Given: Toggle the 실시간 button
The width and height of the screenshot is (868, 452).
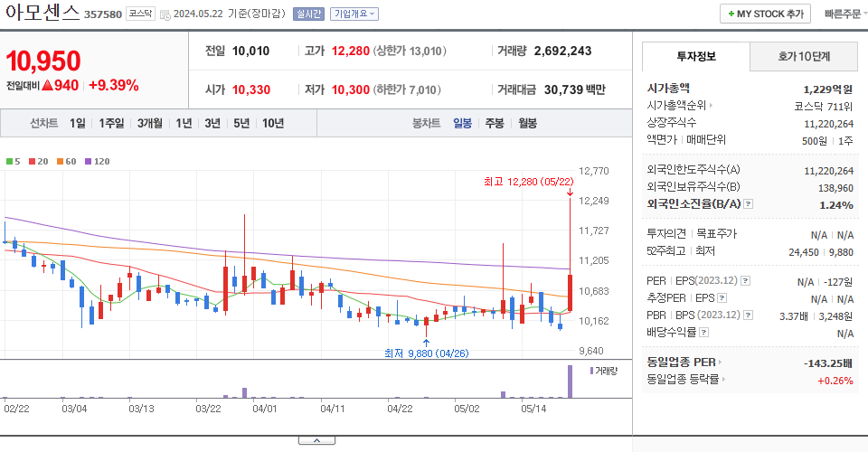Looking at the screenshot, I should tap(308, 14).
